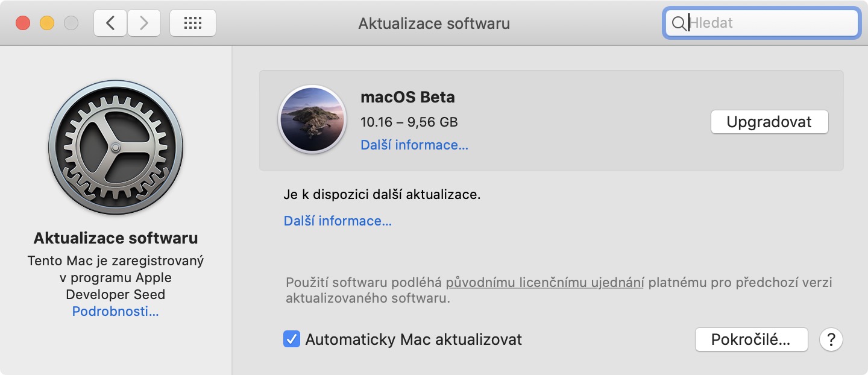Image resolution: width=868 pixels, height=375 pixels.
Task: Click the window title Aktualizace softwaru
Action: (434, 24)
